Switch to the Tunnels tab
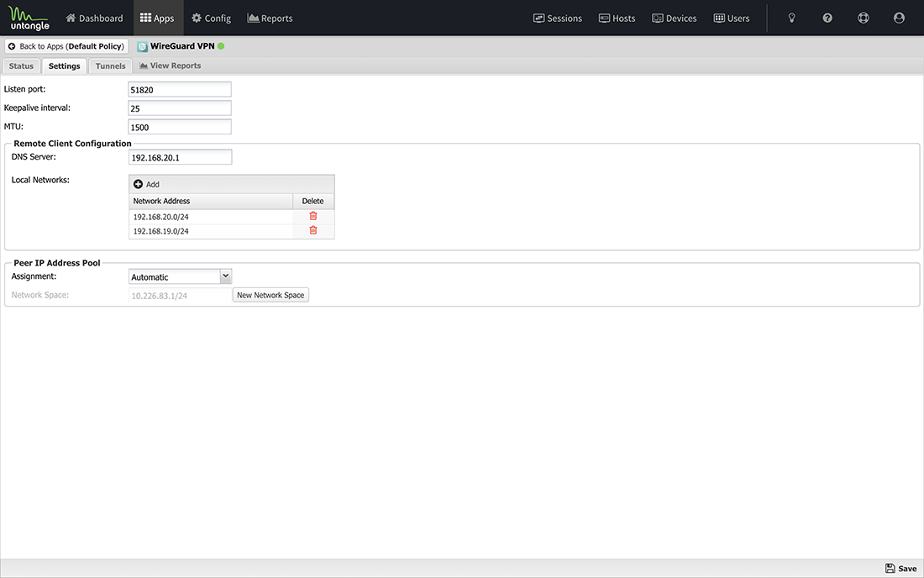Screen dimensions: 924x578 click(x=111, y=66)
